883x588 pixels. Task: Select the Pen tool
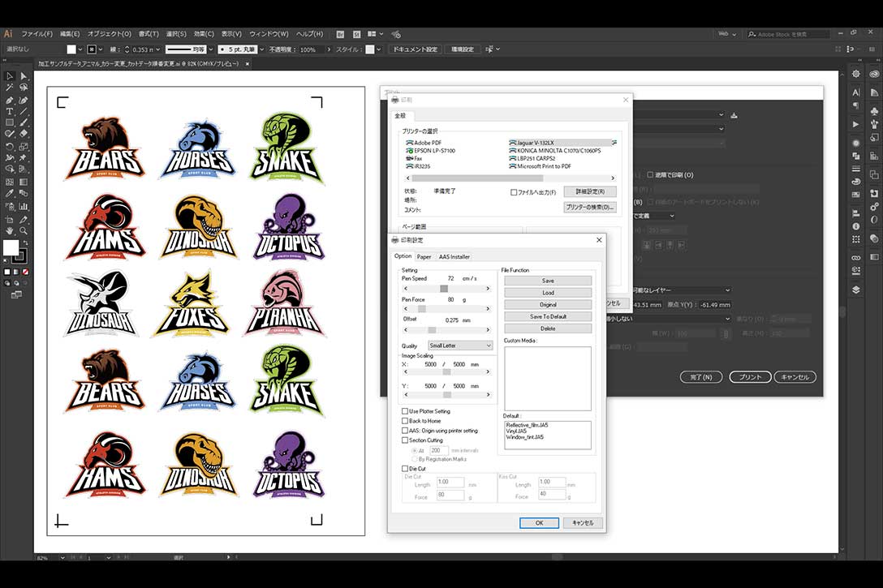[10, 100]
